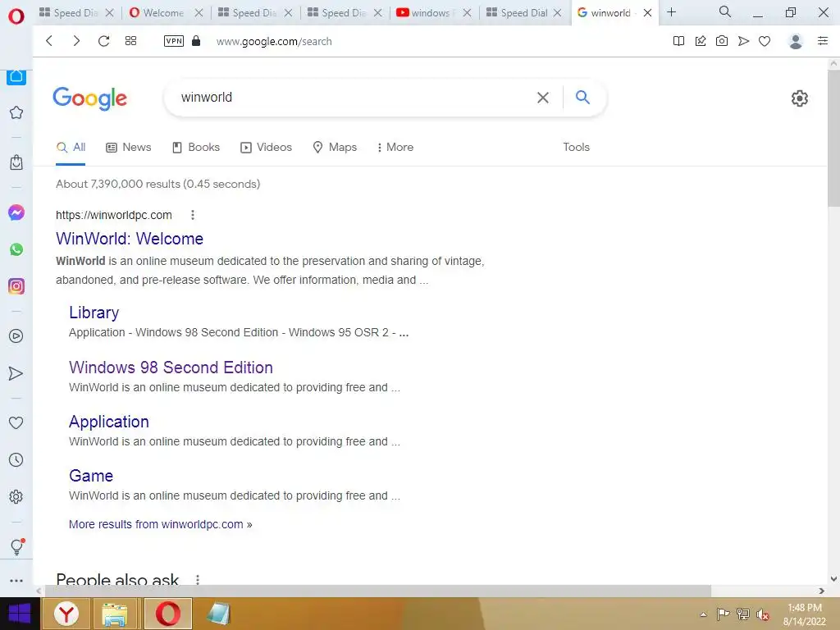840x630 pixels.
Task: Open sidebar Home icon
Action: (16, 76)
